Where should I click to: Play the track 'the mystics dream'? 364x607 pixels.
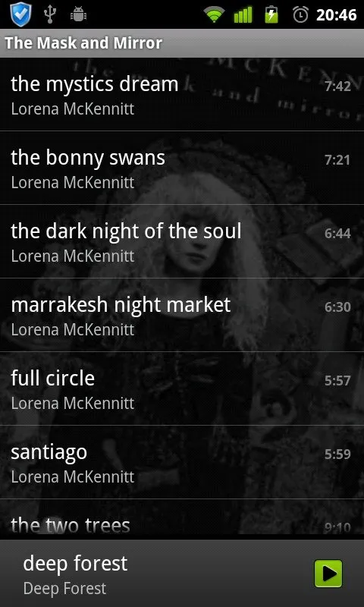pos(182,94)
